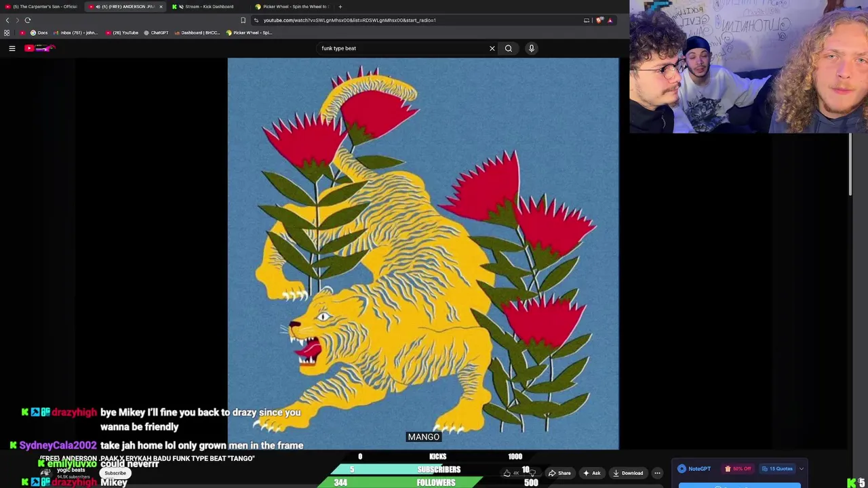Bookmark this page icon in address bar
The width and height of the screenshot is (868, 488).
(243, 20)
